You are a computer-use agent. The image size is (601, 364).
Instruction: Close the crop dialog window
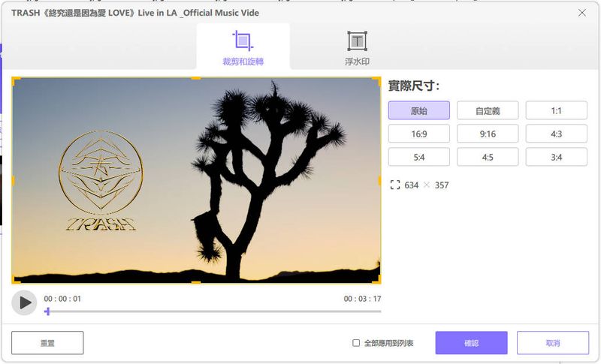click(x=581, y=13)
